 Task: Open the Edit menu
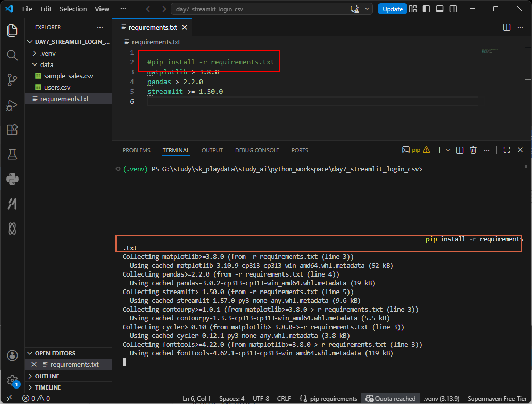pyautogui.click(x=46, y=9)
